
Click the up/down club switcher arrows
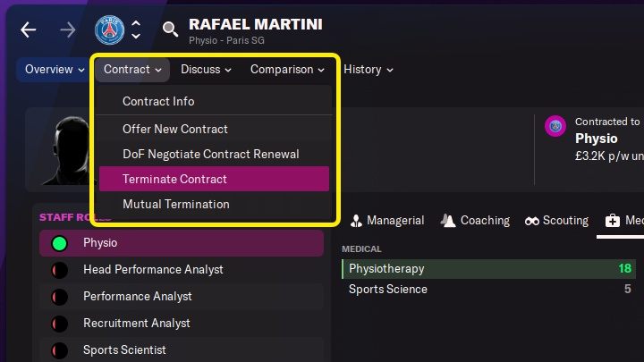[x=136, y=29]
